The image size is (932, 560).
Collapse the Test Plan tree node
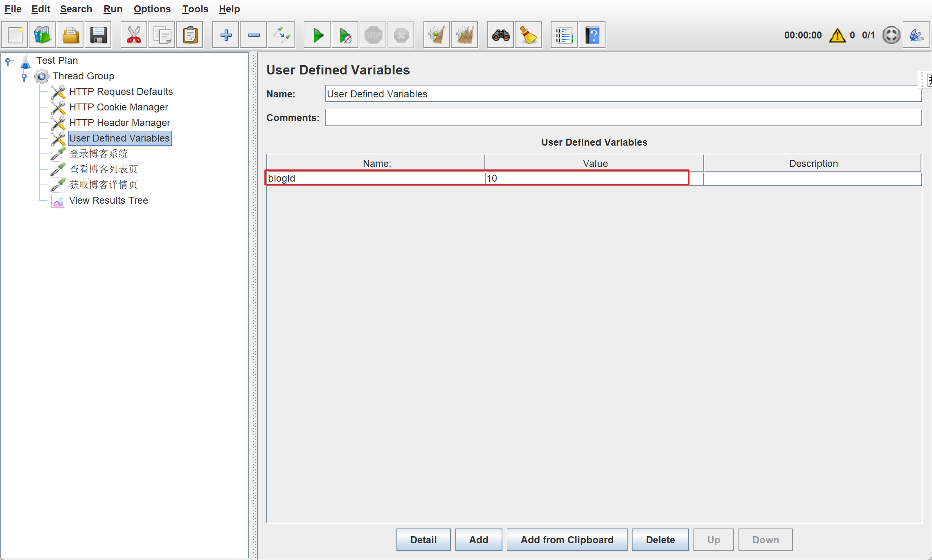(8, 61)
